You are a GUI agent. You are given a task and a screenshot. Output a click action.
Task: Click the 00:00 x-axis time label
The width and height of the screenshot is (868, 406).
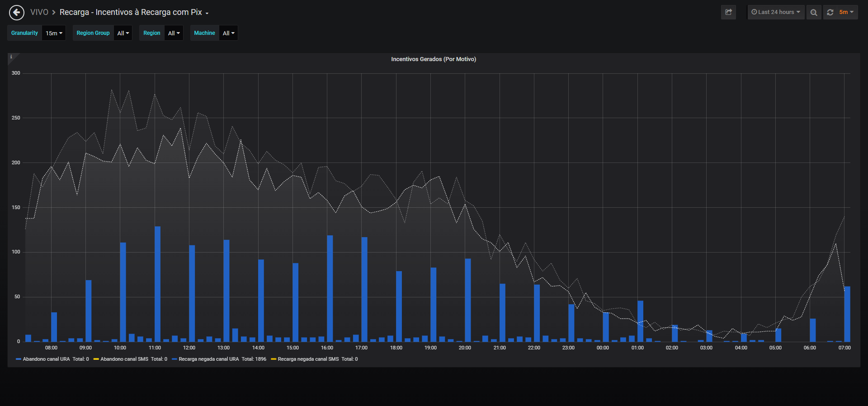point(603,348)
